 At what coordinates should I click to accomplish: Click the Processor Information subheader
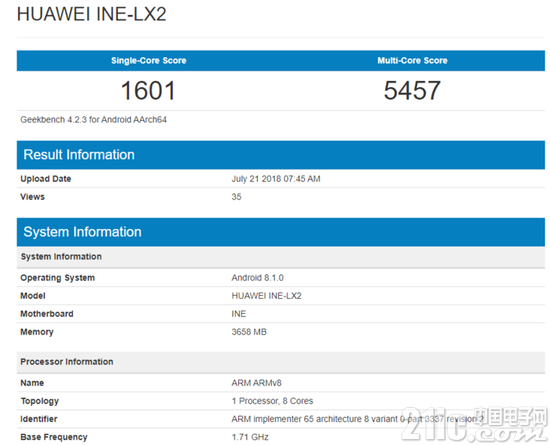pos(281,362)
